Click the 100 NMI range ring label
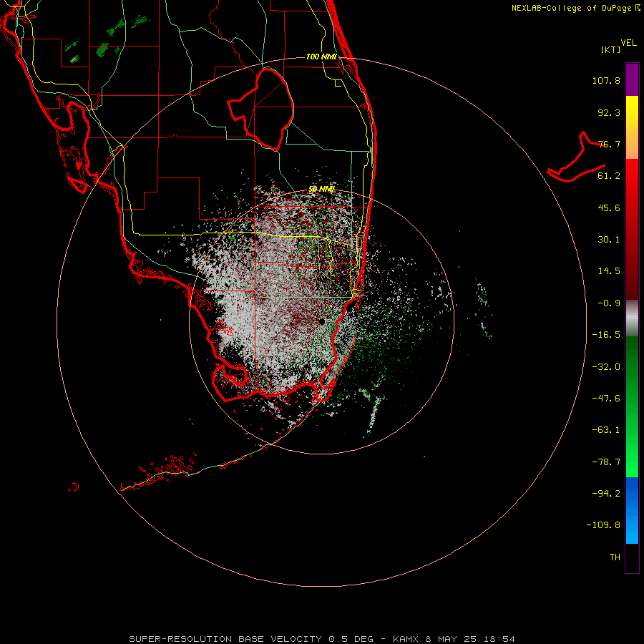The width and height of the screenshot is (644, 644). (x=321, y=57)
